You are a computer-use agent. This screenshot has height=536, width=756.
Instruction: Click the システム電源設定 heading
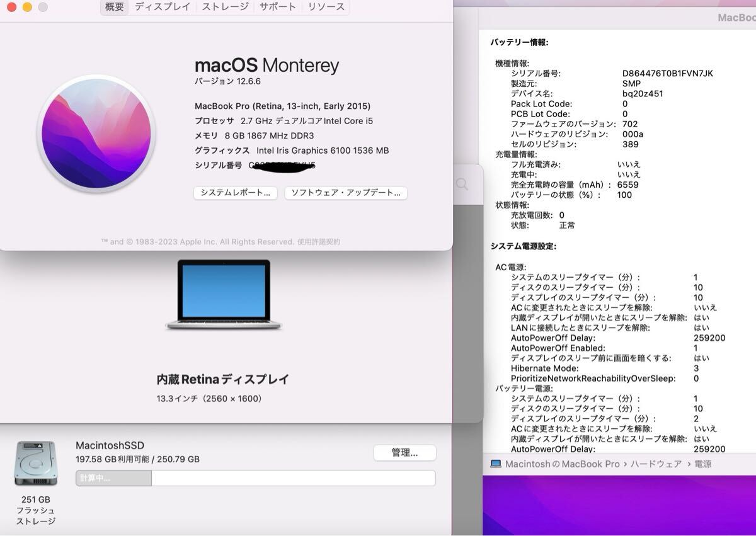524,246
